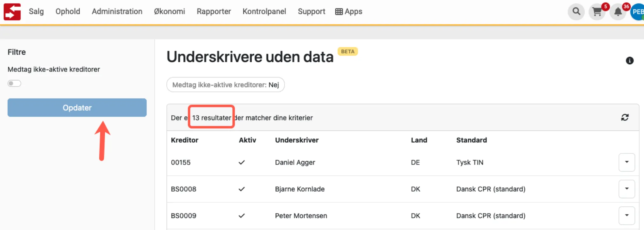Sort by the Aktiv column header

tap(247, 140)
